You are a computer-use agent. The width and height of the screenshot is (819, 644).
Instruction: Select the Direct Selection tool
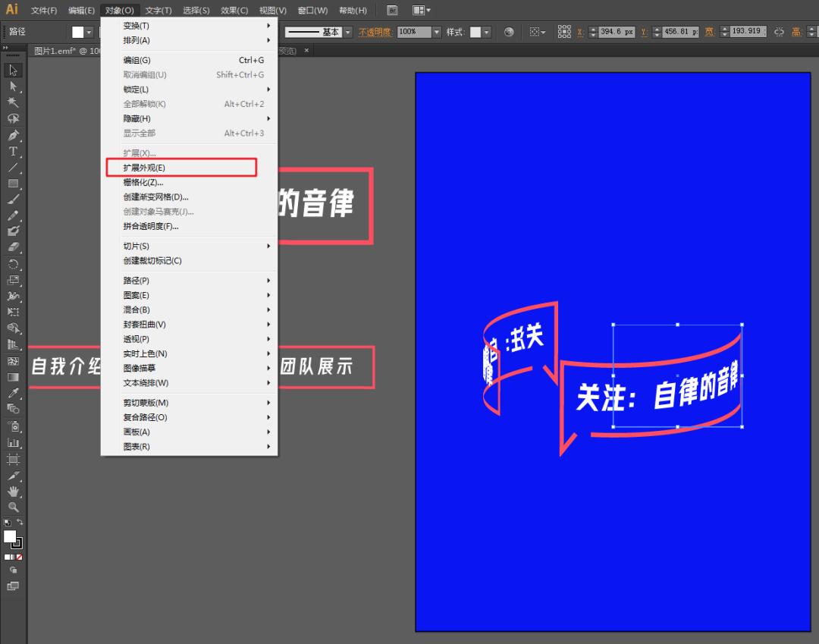(x=12, y=86)
